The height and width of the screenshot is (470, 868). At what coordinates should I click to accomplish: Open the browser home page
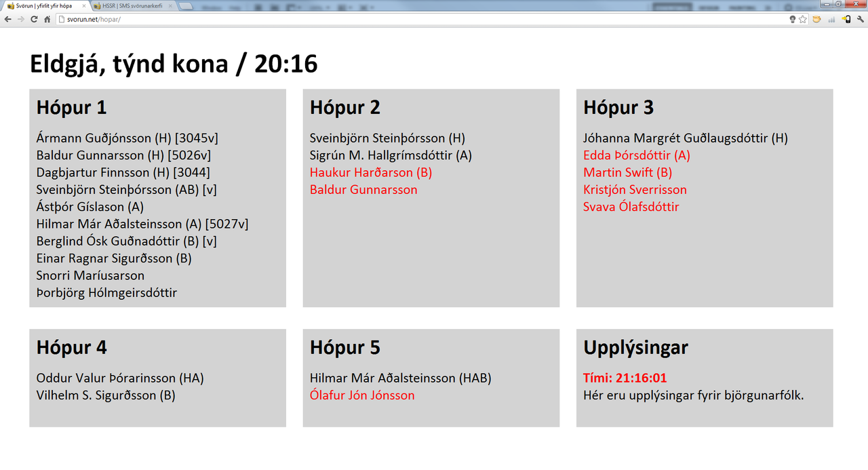point(47,19)
